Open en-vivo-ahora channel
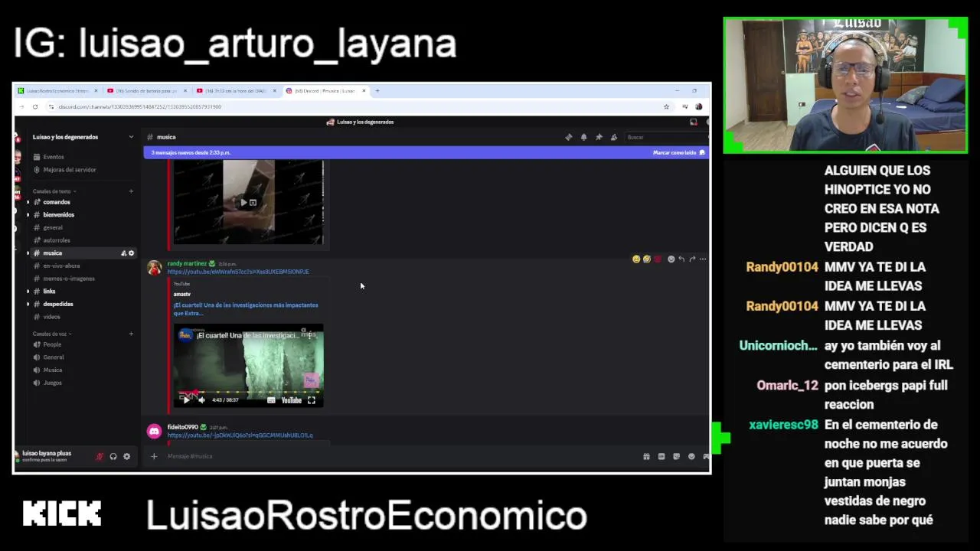This screenshot has width=980, height=551. click(x=82, y=266)
